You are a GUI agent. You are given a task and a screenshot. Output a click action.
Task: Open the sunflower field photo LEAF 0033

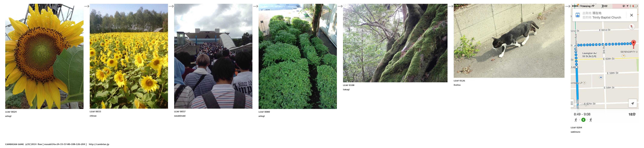[x=129, y=56]
